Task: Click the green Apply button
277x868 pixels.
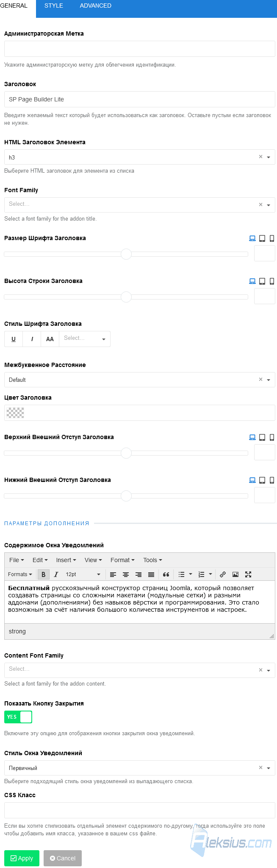Action: click(22, 858)
